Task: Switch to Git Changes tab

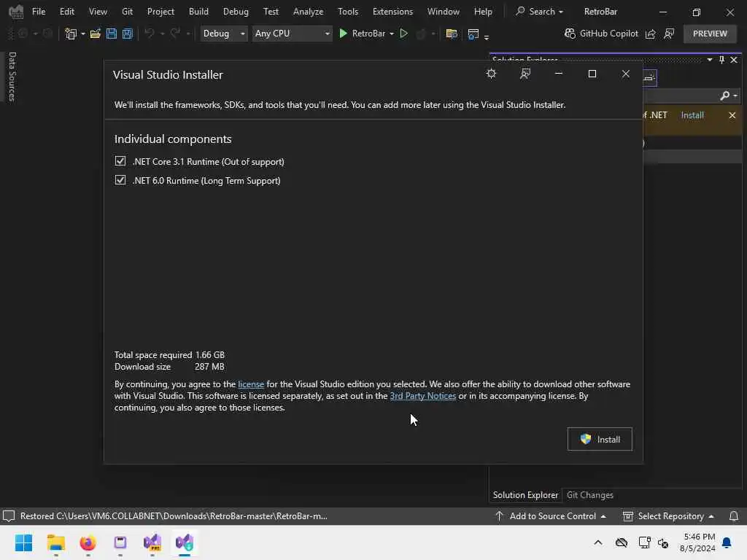Action: [589, 495]
